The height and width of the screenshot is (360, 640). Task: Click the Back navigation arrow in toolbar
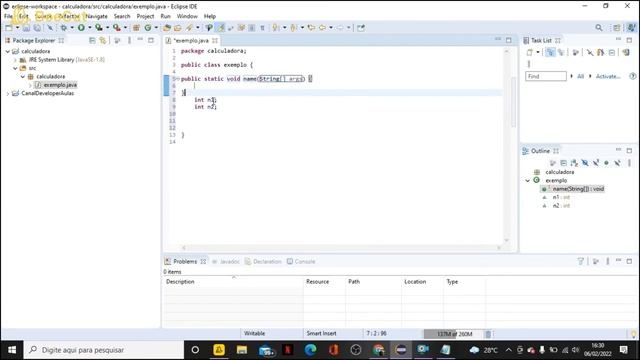pos(322,28)
